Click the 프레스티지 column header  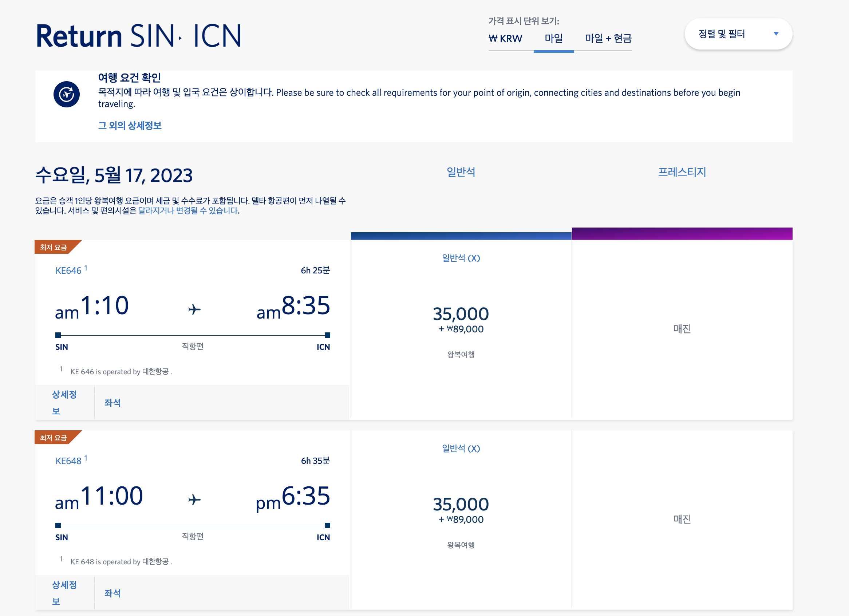pyautogui.click(x=682, y=172)
